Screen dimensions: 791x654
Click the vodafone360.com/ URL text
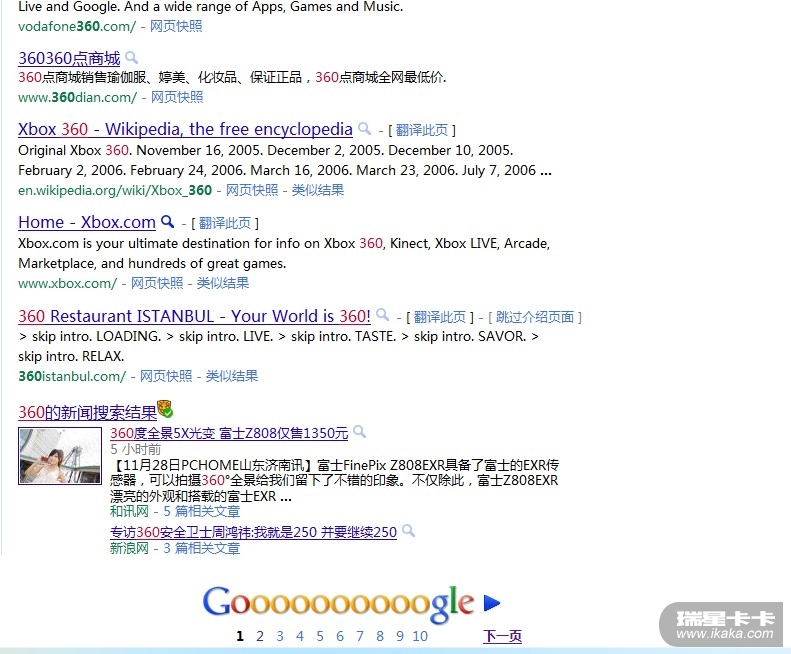click(77, 26)
